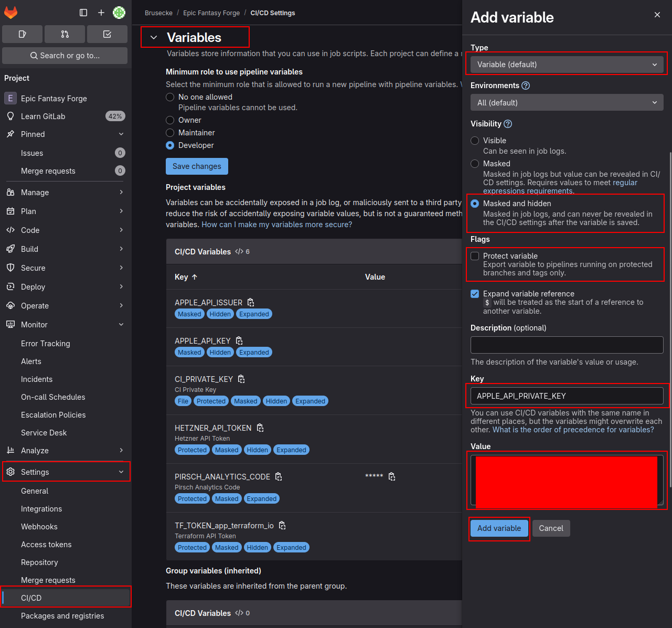This screenshot has height=628, width=672.
Task: Open Visibility help question icon
Action: [508, 124]
